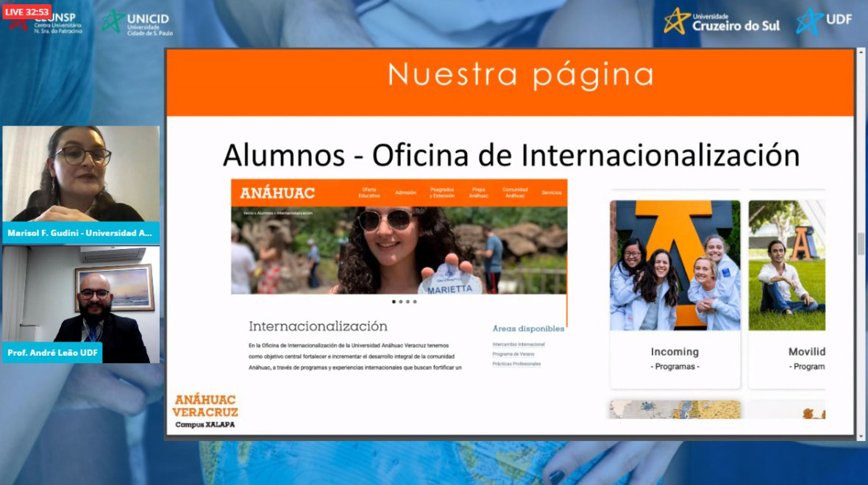The width and height of the screenshot is (868, 485).
Task: Open the Movilidad card photo
Action: 786,265
